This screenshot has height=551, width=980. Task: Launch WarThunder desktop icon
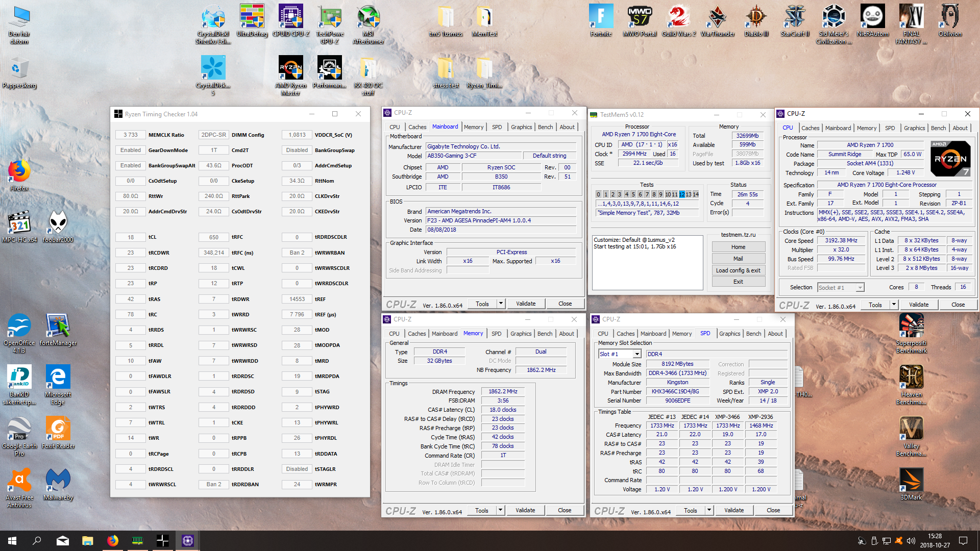click(717, 20)
